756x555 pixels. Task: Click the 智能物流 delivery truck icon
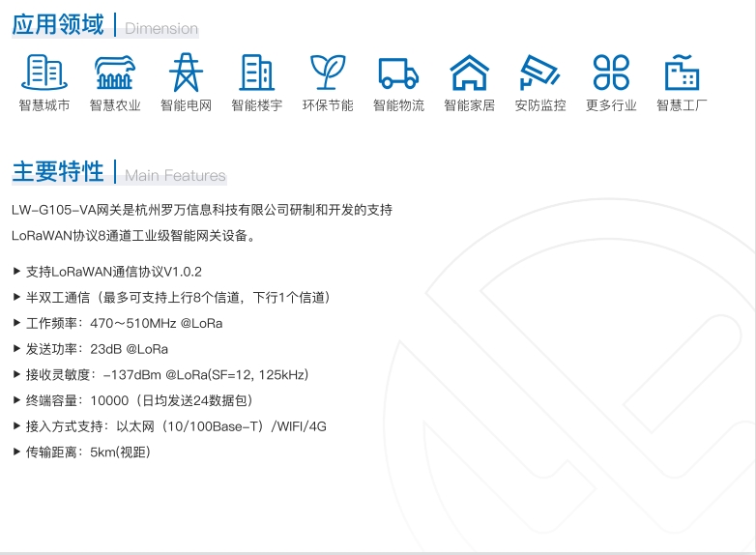pos(398,73)
